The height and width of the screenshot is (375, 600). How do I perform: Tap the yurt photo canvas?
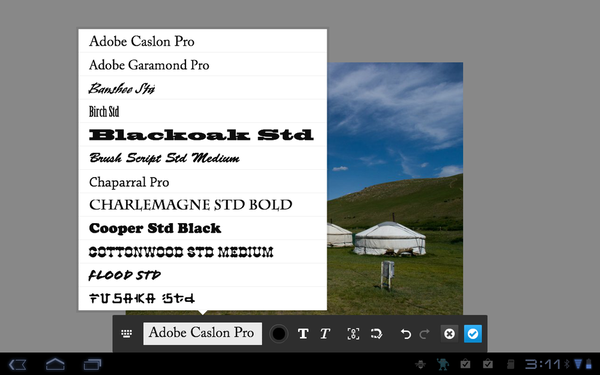click(395, 188)
